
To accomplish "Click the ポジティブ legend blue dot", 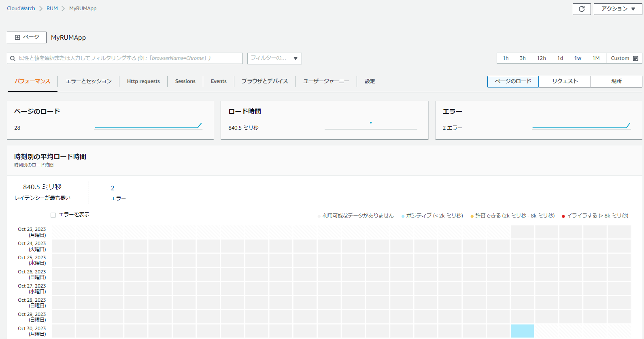I will click(403, 216).
